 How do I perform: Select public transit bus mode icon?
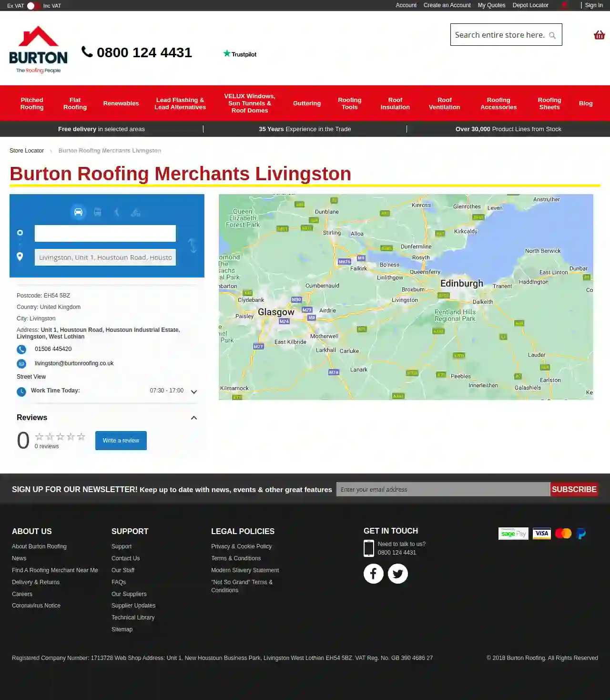97,212
